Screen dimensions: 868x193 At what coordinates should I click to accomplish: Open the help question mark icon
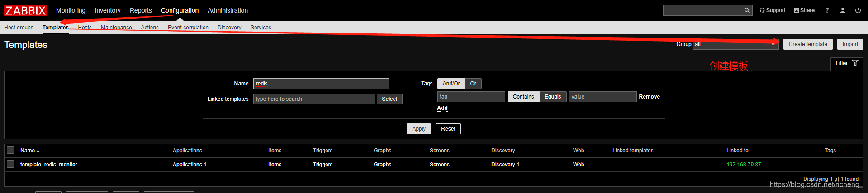[x=827, y=10]
